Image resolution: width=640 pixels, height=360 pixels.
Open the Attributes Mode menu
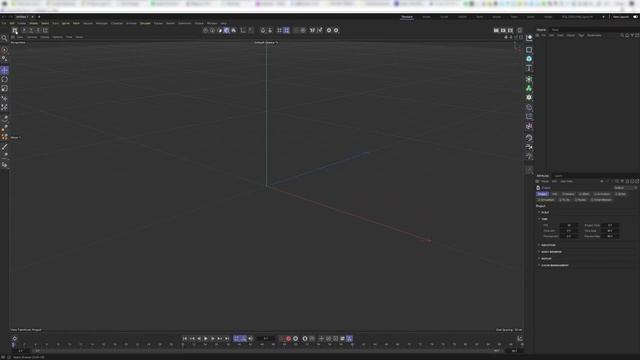point(545,181)
